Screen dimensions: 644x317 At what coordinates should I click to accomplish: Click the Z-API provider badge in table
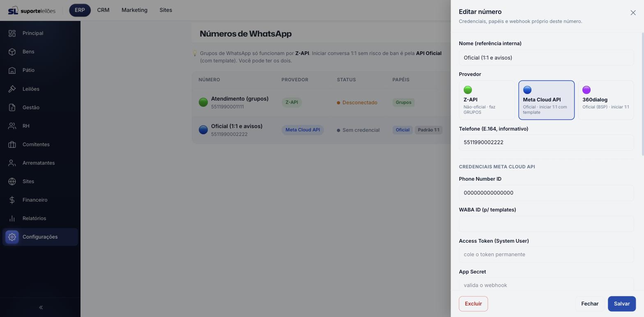[292, 102]
